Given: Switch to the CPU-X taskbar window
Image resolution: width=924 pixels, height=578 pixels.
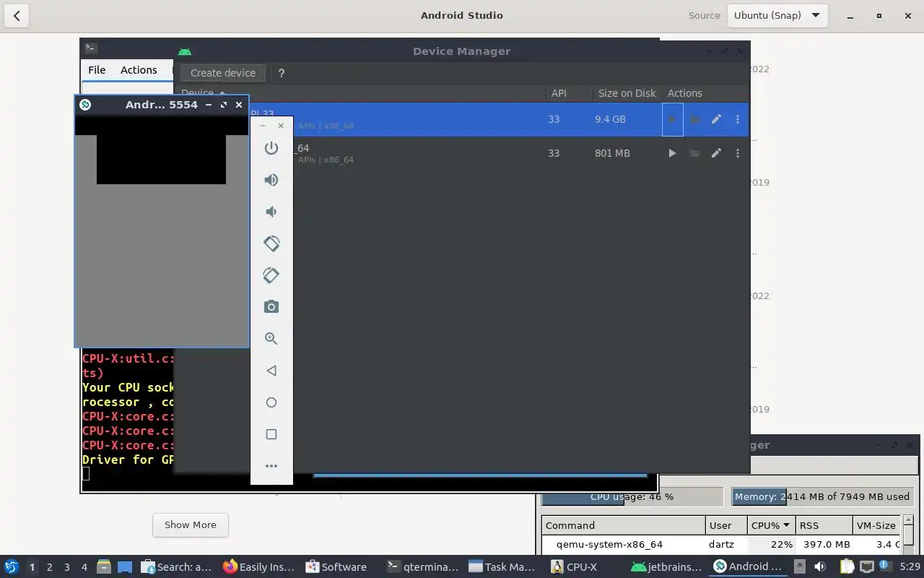Looking at the screenshot, I should (x=575, y=566).
